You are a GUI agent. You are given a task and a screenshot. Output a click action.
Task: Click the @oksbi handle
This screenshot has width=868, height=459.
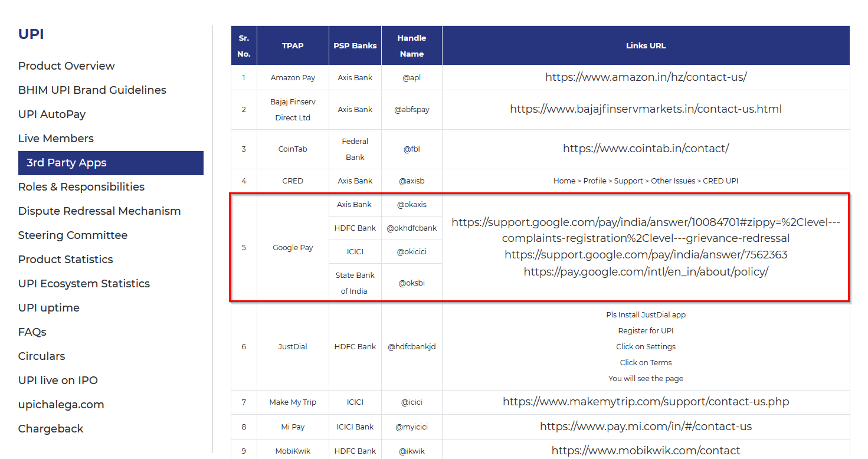pyautogui.click(x=412, y=283)
